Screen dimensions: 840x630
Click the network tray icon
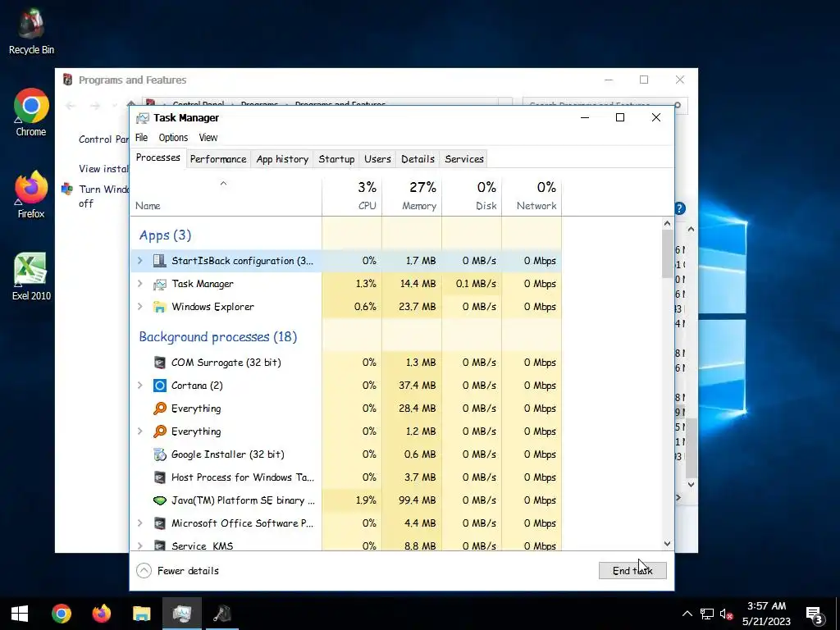click(x=707, y=614)
